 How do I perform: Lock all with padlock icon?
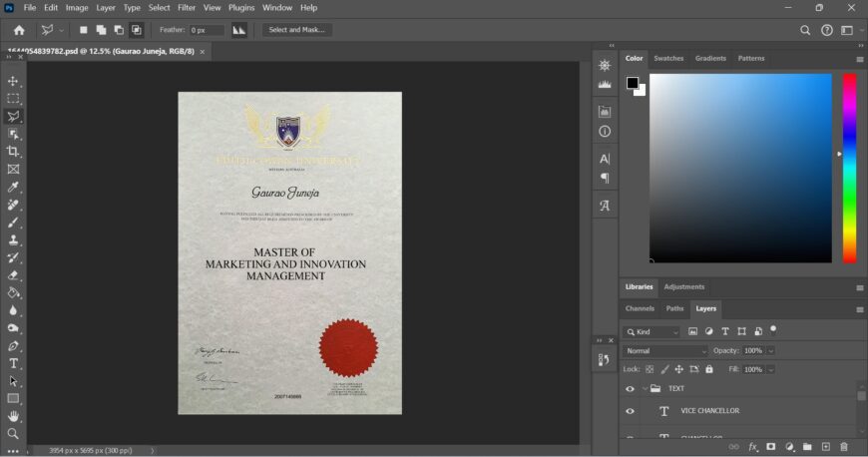(x=709, y=369)
